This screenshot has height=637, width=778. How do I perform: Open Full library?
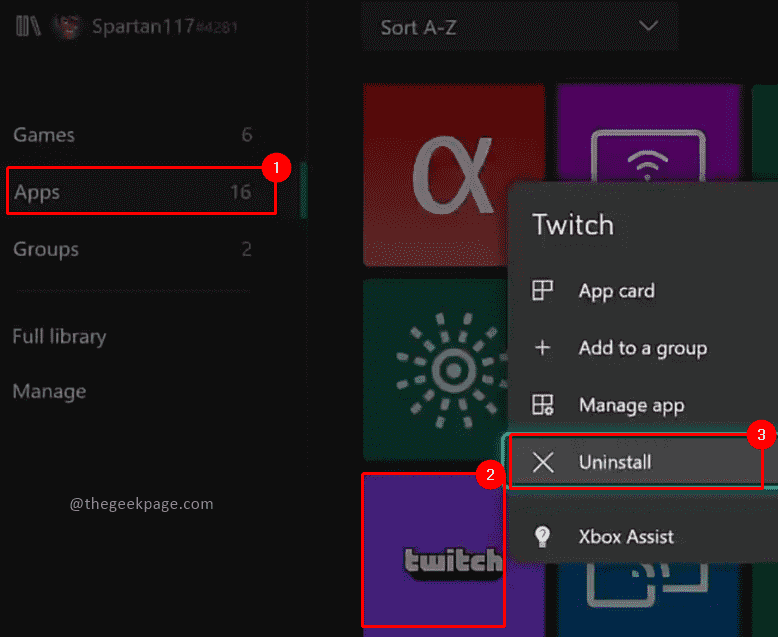(59, 337)
